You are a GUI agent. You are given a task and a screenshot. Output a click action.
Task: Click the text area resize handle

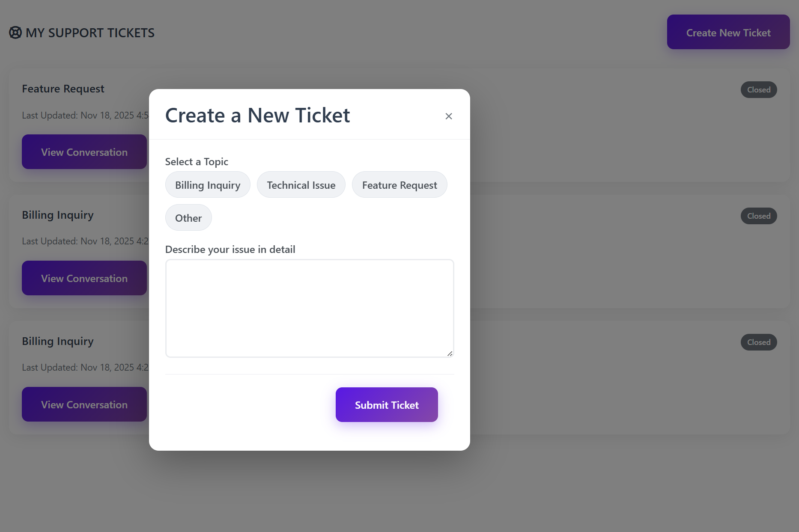pos(450,354)
